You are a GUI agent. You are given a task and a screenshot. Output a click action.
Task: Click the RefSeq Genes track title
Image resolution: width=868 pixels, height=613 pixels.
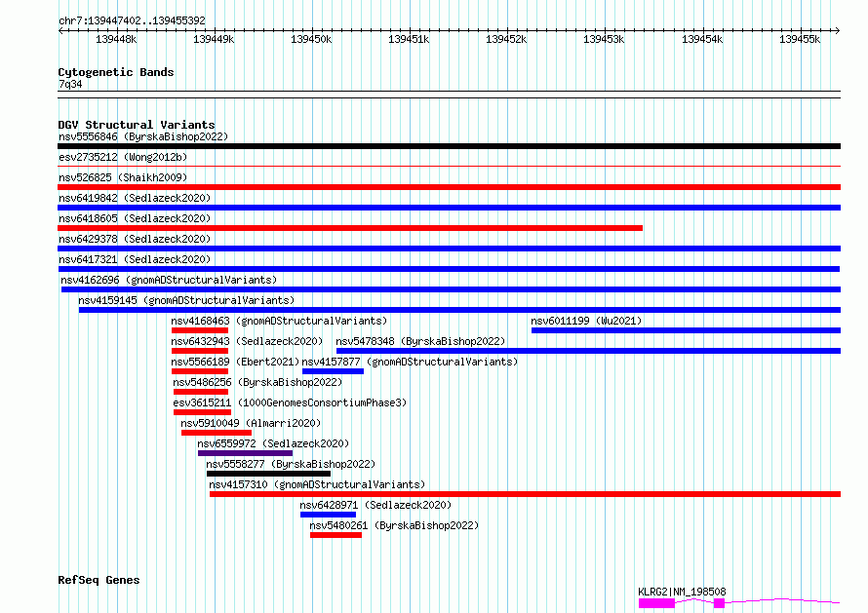(99, 581)
